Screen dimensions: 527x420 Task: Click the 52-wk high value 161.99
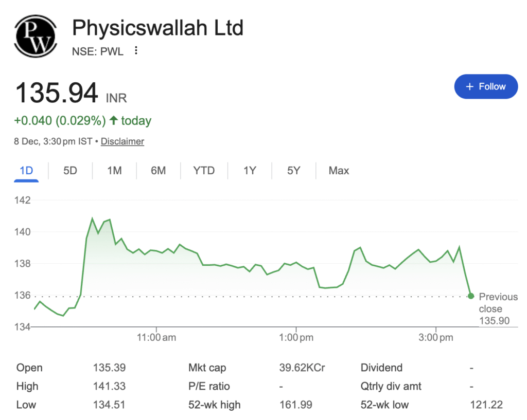pos(295,405)
